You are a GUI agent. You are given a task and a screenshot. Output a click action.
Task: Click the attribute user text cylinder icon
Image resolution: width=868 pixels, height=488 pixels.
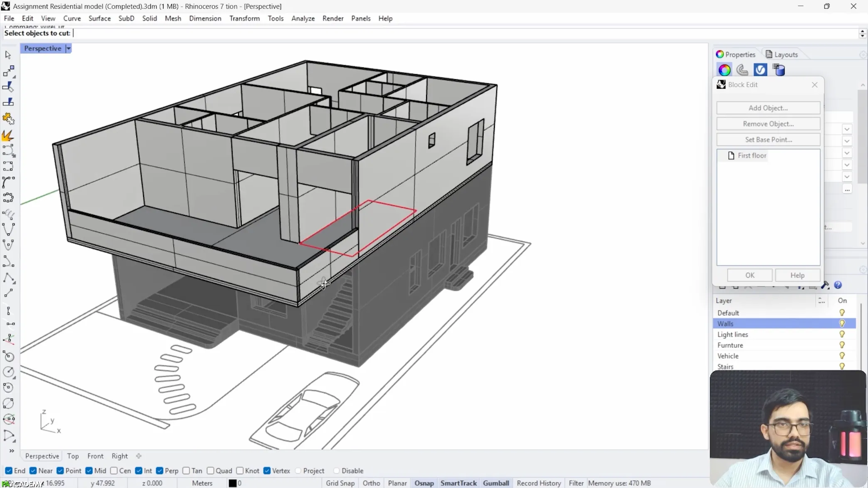(x=779, y=70)
